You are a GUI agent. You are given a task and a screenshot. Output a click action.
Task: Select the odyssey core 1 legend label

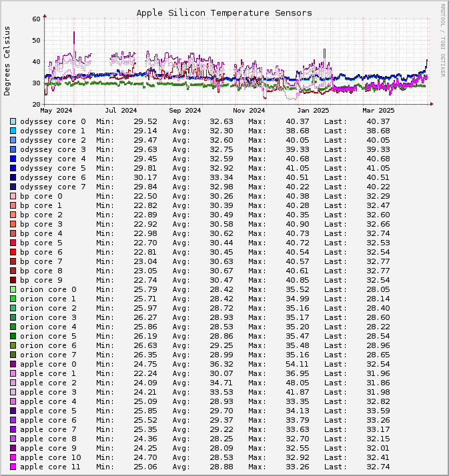53,131
